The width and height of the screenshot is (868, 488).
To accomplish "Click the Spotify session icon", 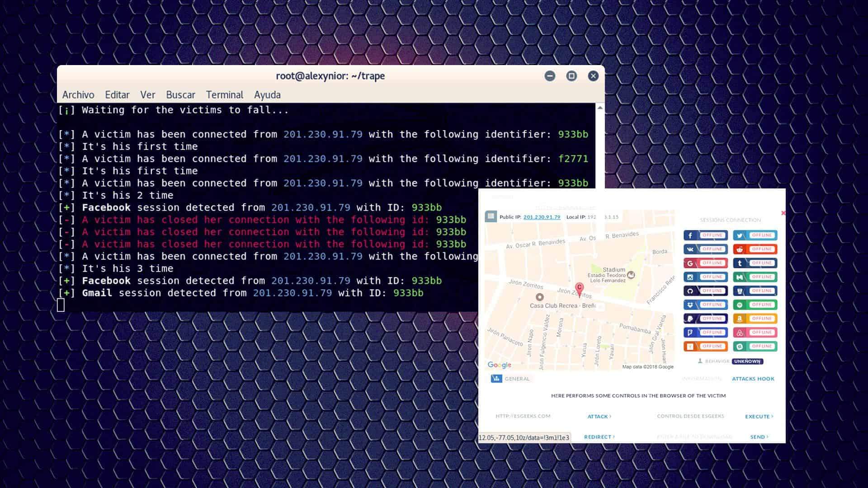I will click(x=740, y=305).
